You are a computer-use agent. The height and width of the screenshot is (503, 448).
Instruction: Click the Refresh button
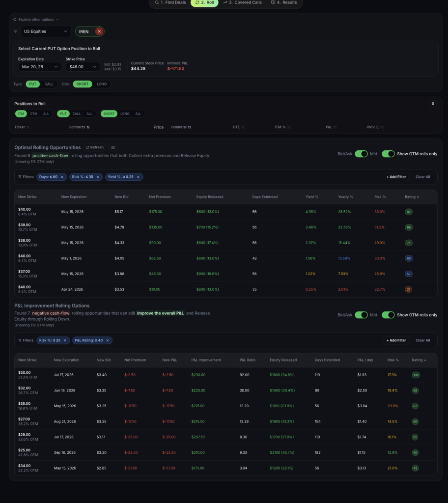pos(95,147)
